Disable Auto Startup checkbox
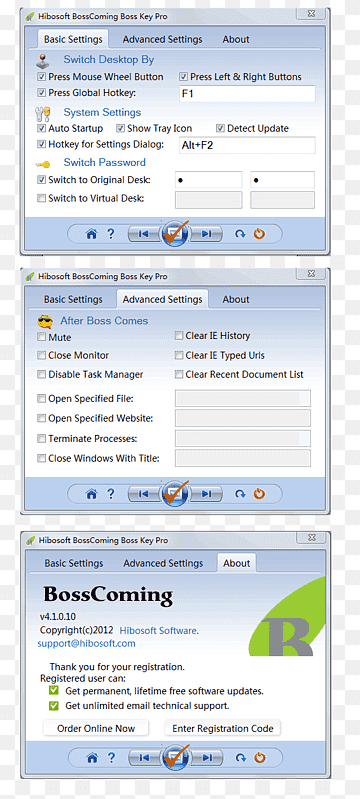 pyautogui.click(x=41, y=128)
